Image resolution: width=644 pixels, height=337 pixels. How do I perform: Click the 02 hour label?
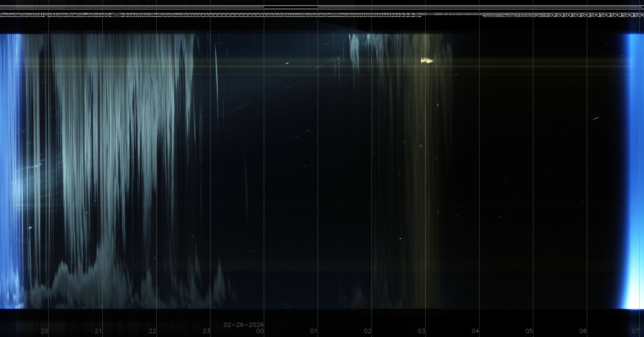tap(368, 331)
